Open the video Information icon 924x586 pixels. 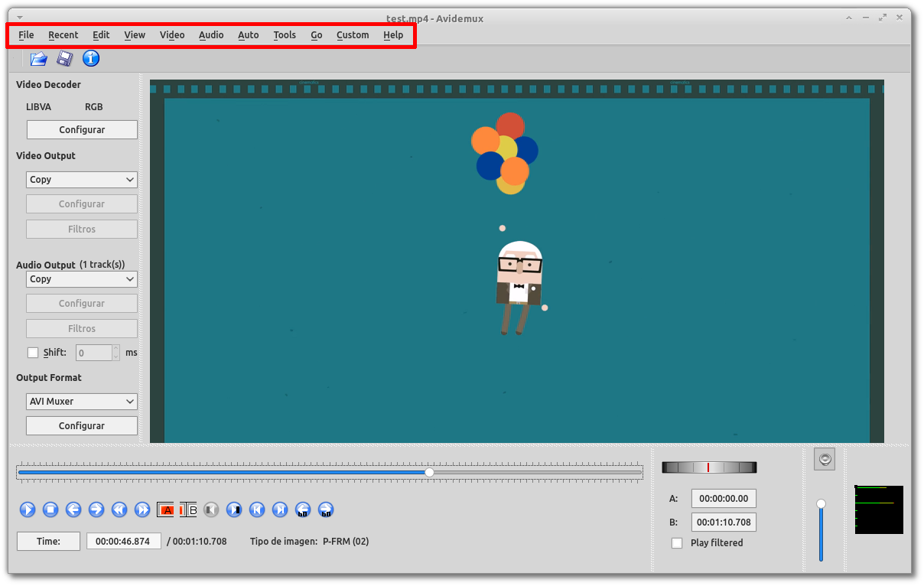[x=91, y=59]
